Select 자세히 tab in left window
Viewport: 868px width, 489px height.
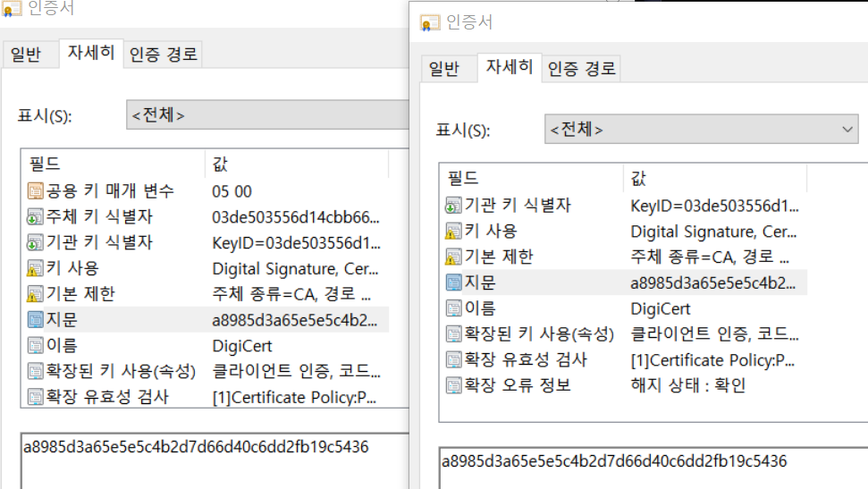[91, 53]
